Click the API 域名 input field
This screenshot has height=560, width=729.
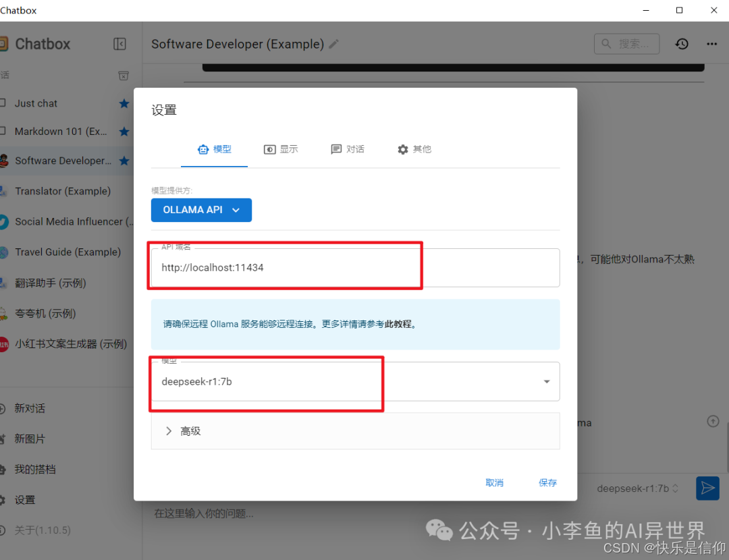355,268
